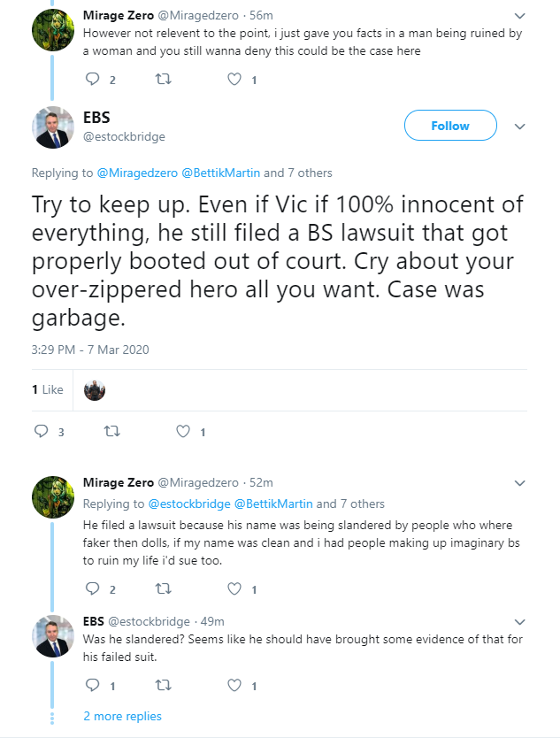Viewport: 560px width, 738px height.
Task: Open the 1 Like list
Action: (x=48, y=389)
